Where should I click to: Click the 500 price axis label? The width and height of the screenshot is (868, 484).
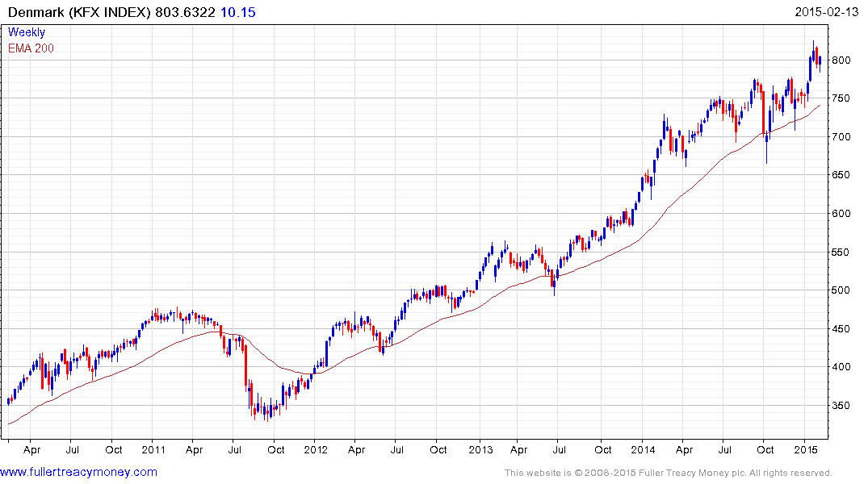pos(841,290)
